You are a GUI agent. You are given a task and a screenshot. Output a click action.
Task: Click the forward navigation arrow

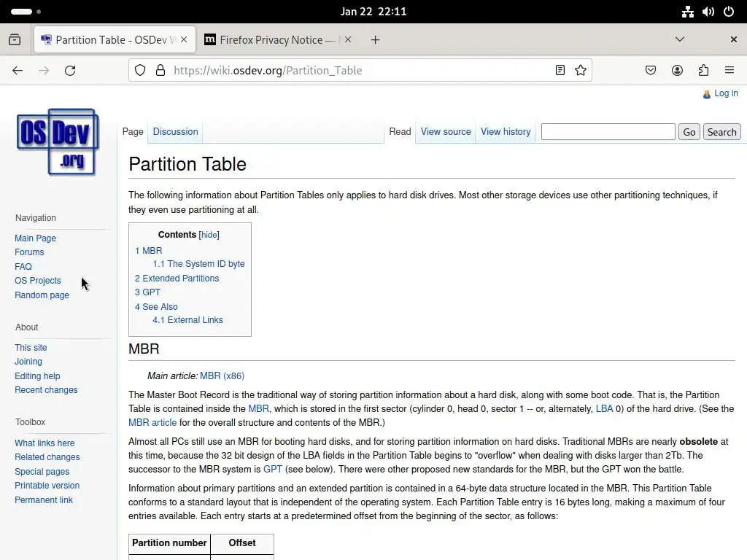coord(44,71)
